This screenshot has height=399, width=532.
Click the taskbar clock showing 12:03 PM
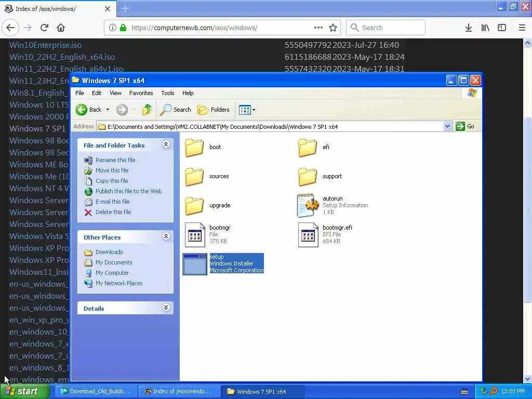(x=513, y=392)
